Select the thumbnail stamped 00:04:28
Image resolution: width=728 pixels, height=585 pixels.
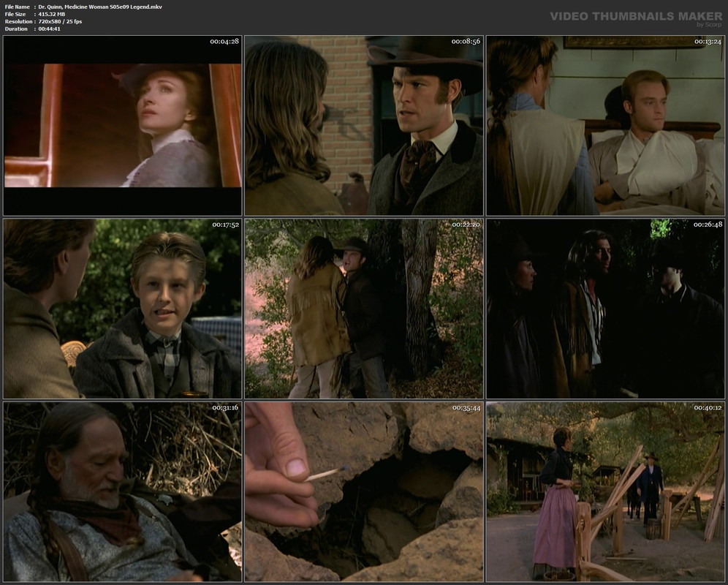[123, 126]
